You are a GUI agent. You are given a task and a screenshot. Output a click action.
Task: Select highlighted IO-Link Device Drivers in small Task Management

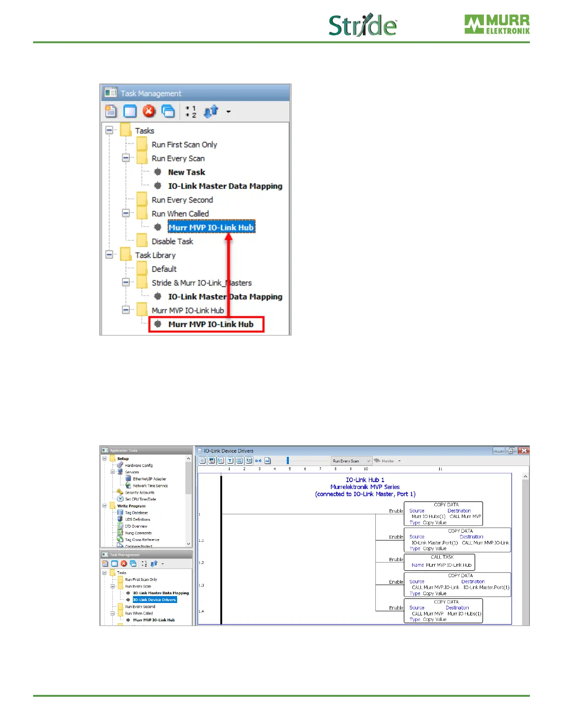click(x=155, y=600)
